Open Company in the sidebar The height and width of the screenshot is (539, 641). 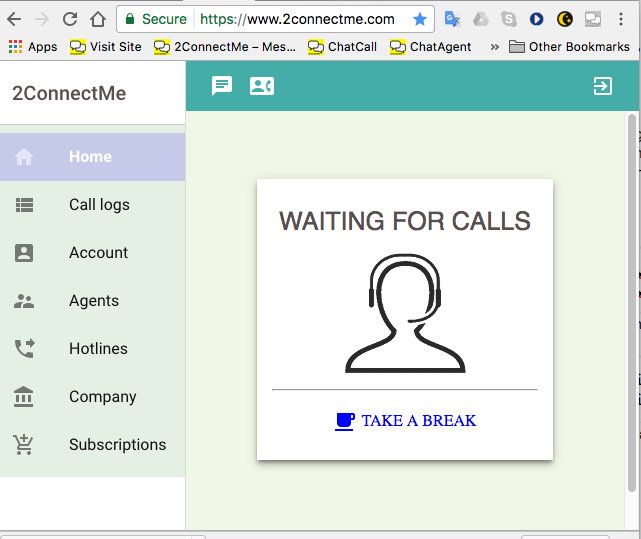tap(92, 397)
